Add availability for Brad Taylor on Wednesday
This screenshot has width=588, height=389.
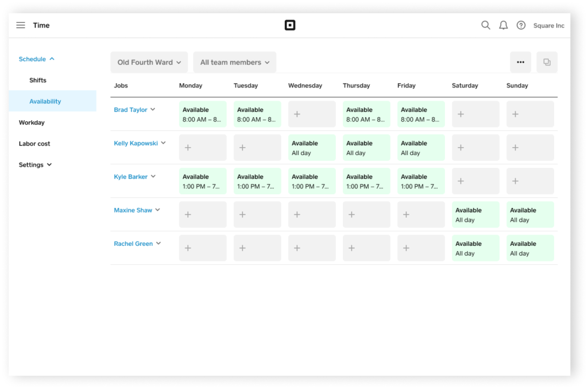pyautogui.click(x=312, y=114)
